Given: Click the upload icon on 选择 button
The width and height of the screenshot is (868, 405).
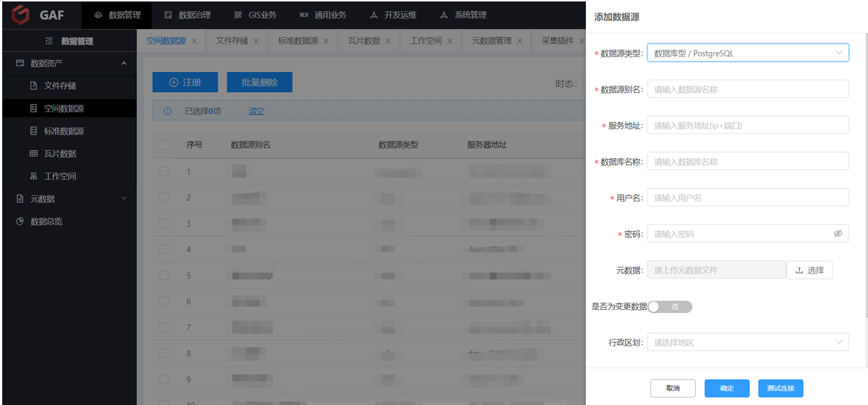Looking at the screenshot, I should pos(799,270).
